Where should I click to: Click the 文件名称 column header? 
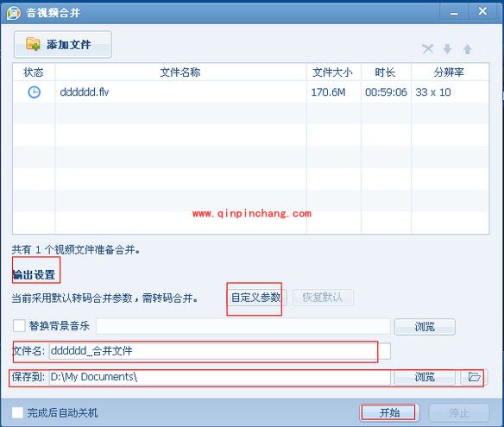(180, 72)
